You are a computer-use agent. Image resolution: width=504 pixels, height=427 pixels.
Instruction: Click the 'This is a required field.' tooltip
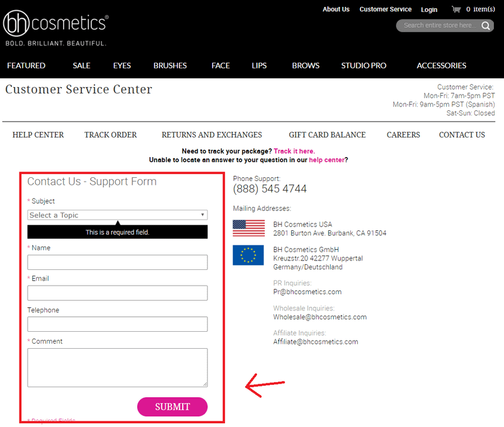pyautogui.click(x=117, y=232)
